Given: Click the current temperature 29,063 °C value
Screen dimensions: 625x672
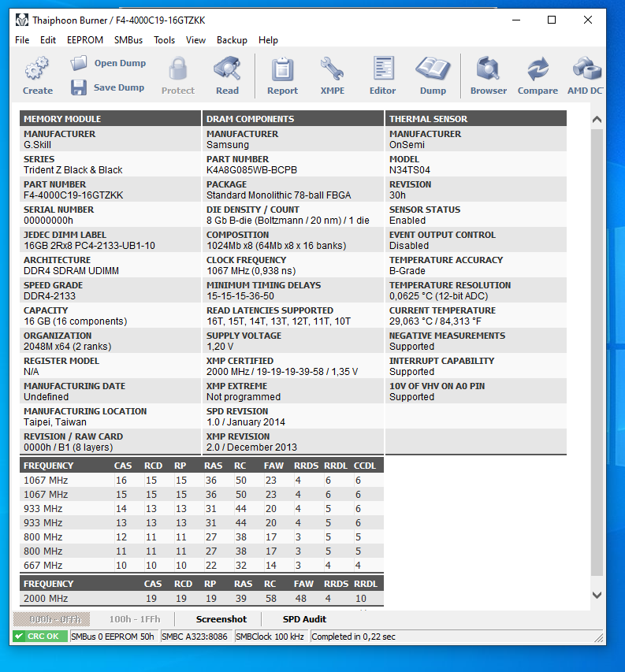Looking at the screenshot, I should click(435, 321).
